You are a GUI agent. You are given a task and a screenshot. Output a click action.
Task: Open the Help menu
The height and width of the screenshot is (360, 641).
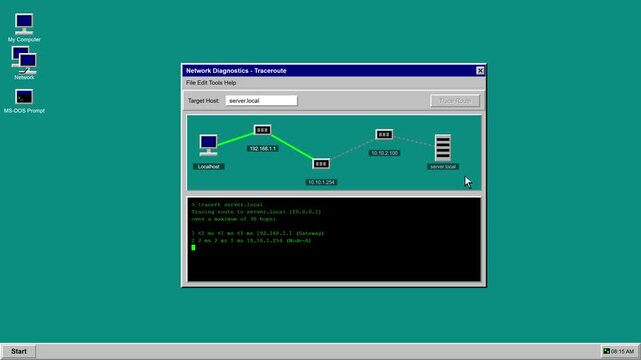pos(230,83)
